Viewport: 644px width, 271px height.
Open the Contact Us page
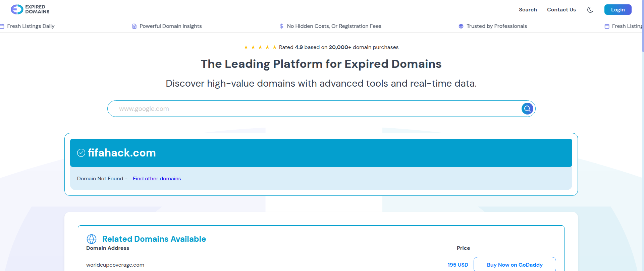(x=561, y=10)
